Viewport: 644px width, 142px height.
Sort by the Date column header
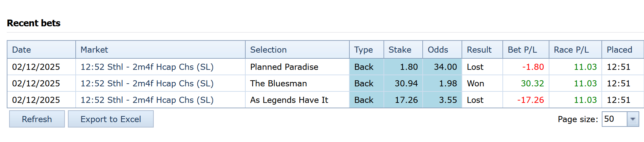point(22,50)
